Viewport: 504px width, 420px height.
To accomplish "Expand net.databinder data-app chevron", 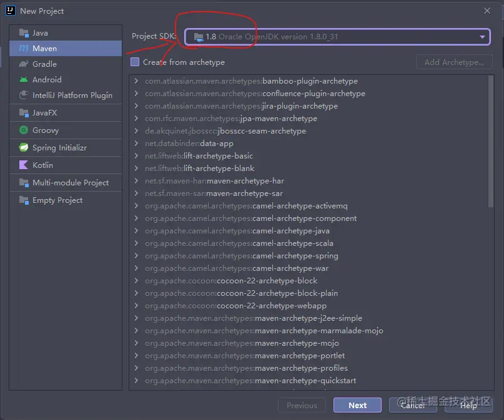I will pyautogui.click(x=136, y=143).
